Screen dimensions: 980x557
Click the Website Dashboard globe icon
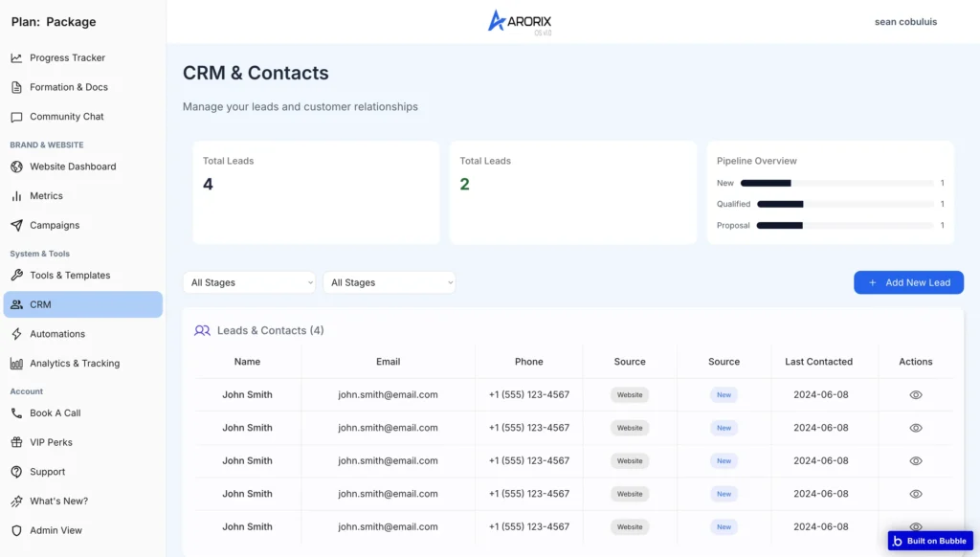(x=17, y=167)
